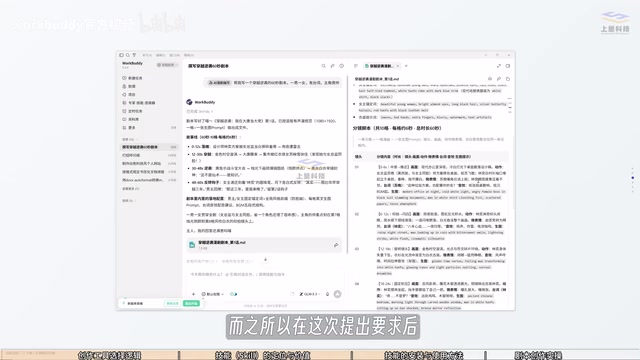Jump to video chapter 技能(Skill)的定位与价值
This screenshot has height=360, width=640.
coord(263,355)
